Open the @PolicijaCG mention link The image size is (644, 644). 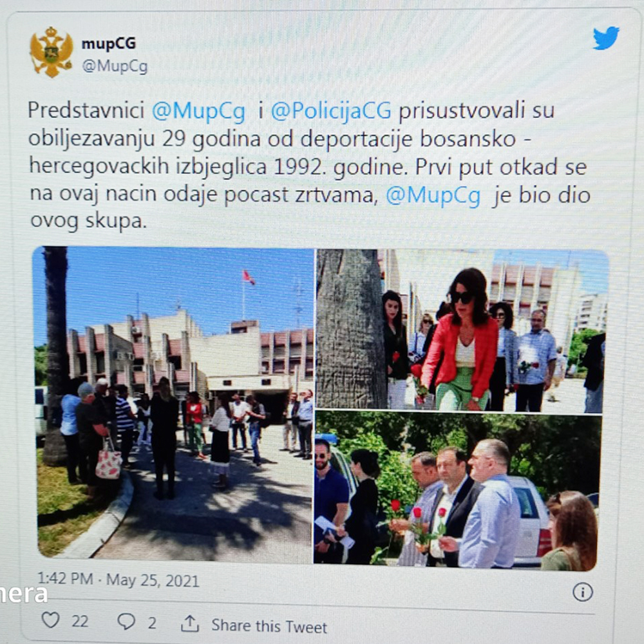pos(331,111)
